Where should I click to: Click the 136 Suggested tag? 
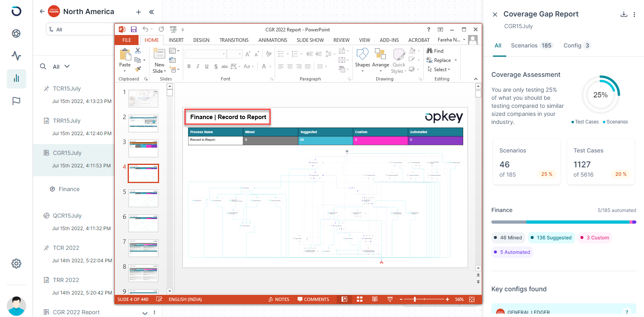(x=551, y=238)
